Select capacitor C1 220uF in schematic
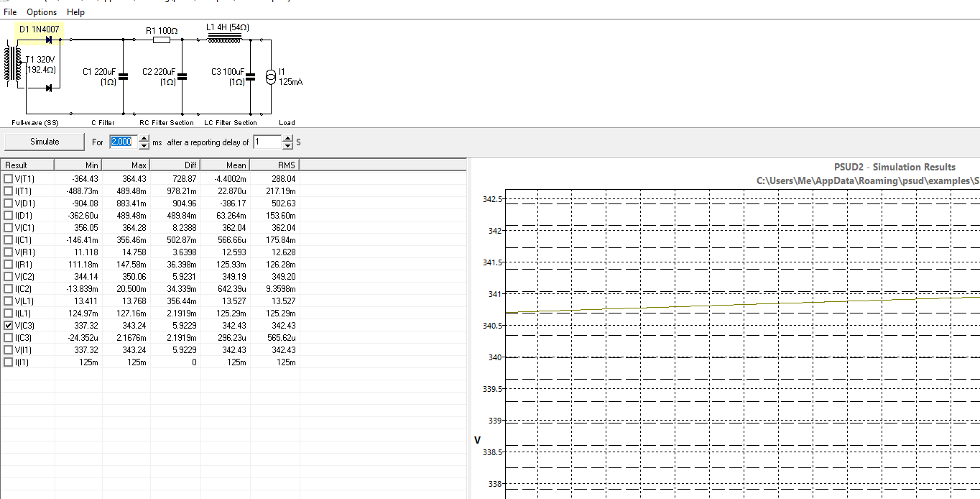Screen dimensions: 980x499 123,76
